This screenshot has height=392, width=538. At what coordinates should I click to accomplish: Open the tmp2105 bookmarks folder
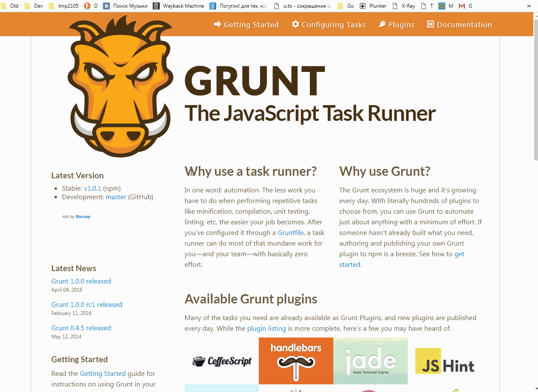(x=64, y=6)
